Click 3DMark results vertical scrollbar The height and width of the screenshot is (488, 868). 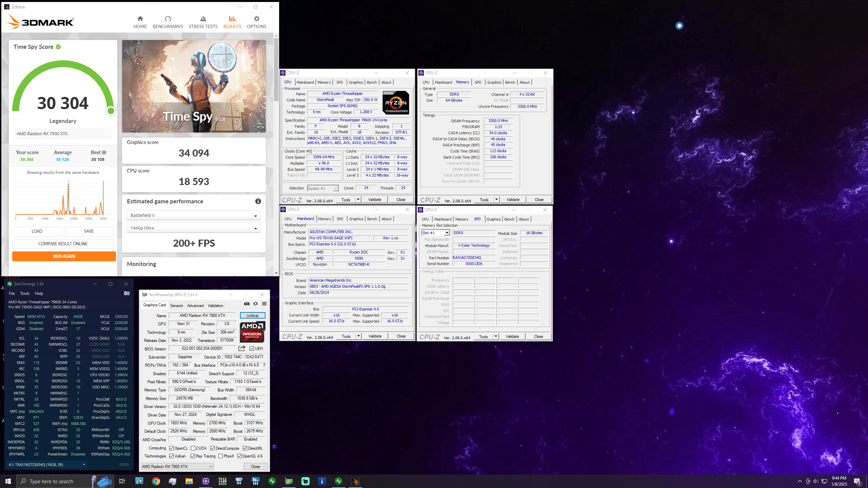point(276,70)
